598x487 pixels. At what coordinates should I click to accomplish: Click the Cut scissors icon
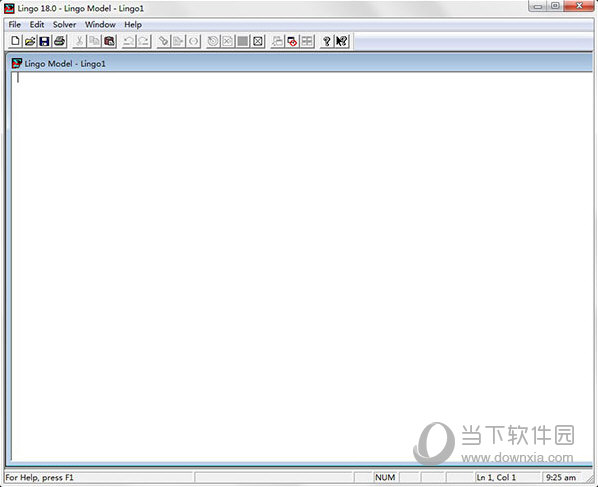[x=79, y=41]
